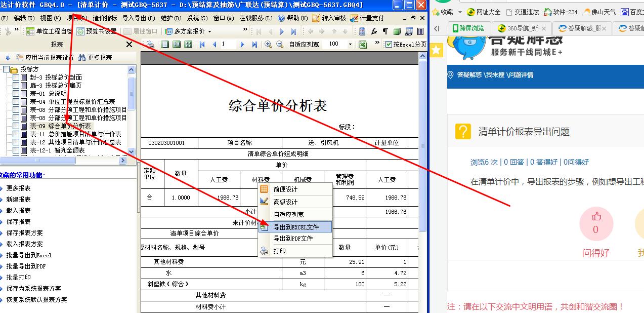Check the box for 表-09 综合单价分析表
The height and width of the screenshot is (313, 644).
(16, 126)
